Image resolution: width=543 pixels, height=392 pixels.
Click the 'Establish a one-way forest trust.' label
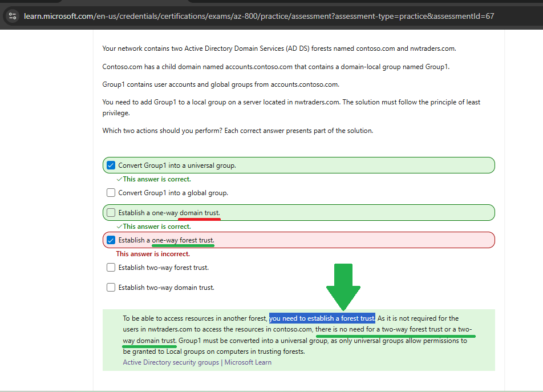(166, 240)
